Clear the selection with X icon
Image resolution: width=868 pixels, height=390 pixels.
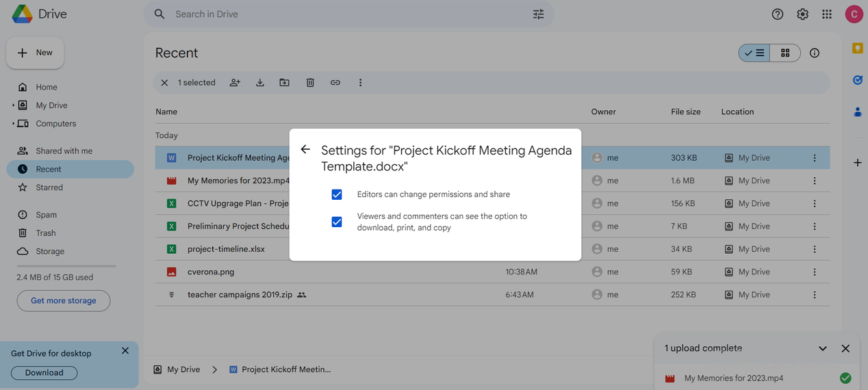164,83
